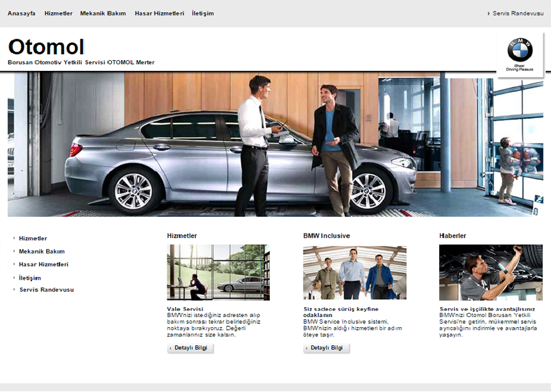Click the BMW Inclusive technicians image

[355, 272]
